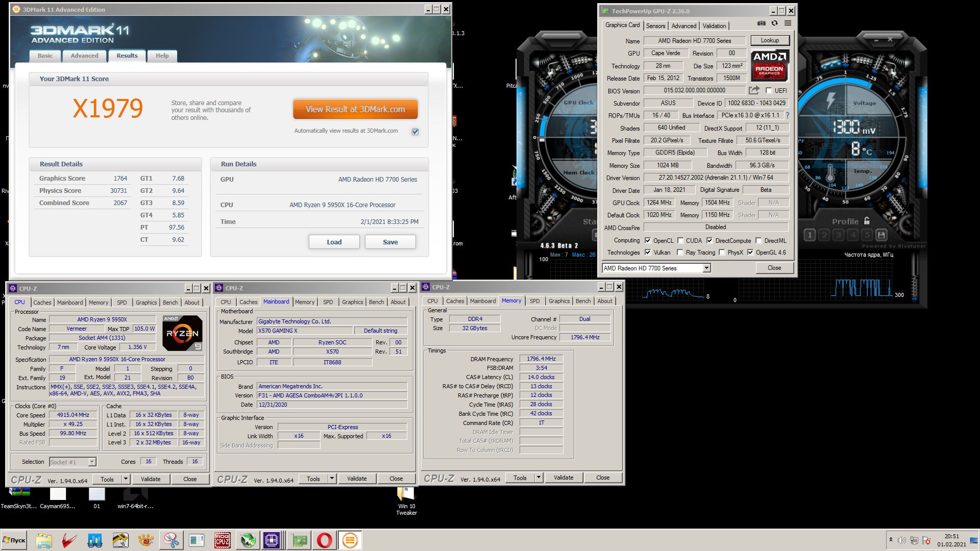Click View Result at 3DMark.com button

coord(355,109)
